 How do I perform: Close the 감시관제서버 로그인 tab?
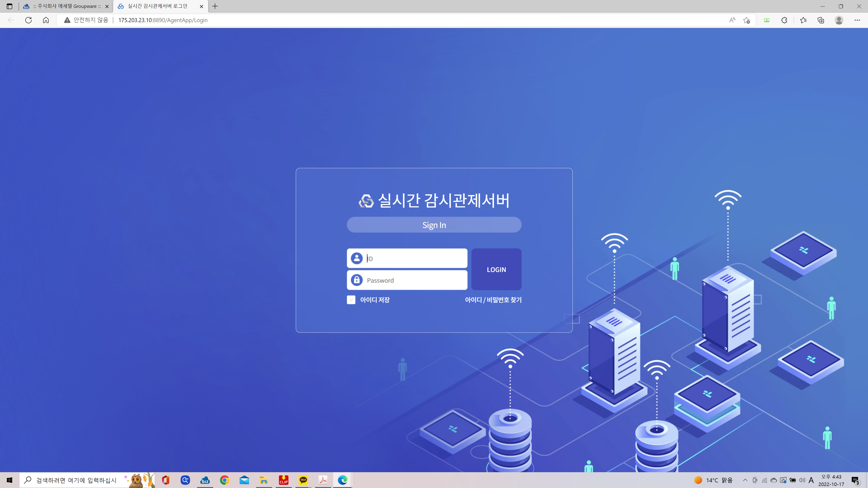point(201,6)
